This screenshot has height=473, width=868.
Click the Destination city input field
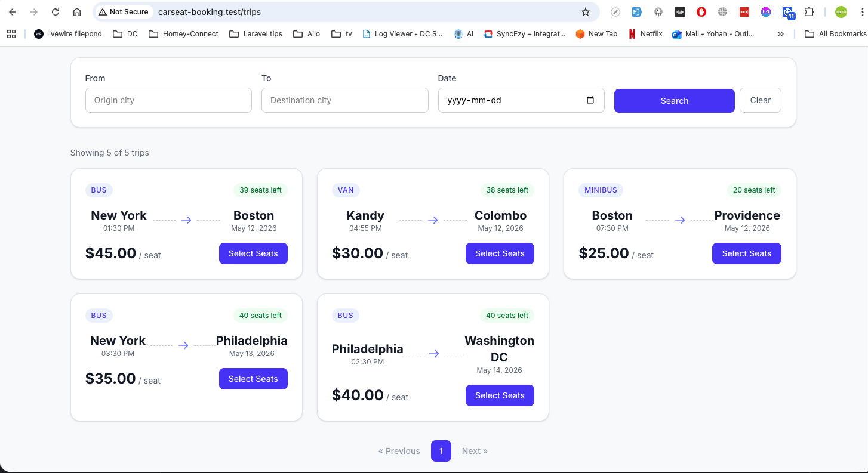[x=345, y=100]
